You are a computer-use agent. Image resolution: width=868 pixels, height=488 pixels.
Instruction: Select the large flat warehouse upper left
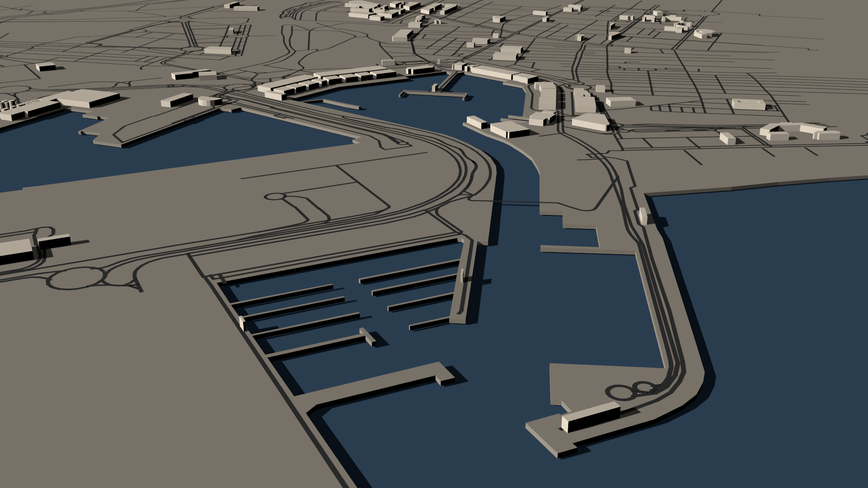coord(88,98)
